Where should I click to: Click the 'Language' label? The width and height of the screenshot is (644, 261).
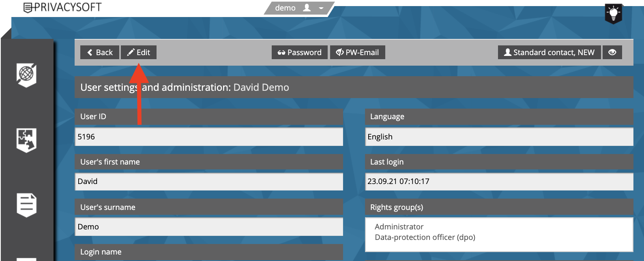387,117
